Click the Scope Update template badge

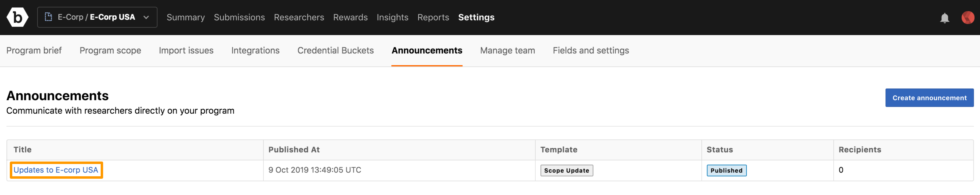coord(567,170)
